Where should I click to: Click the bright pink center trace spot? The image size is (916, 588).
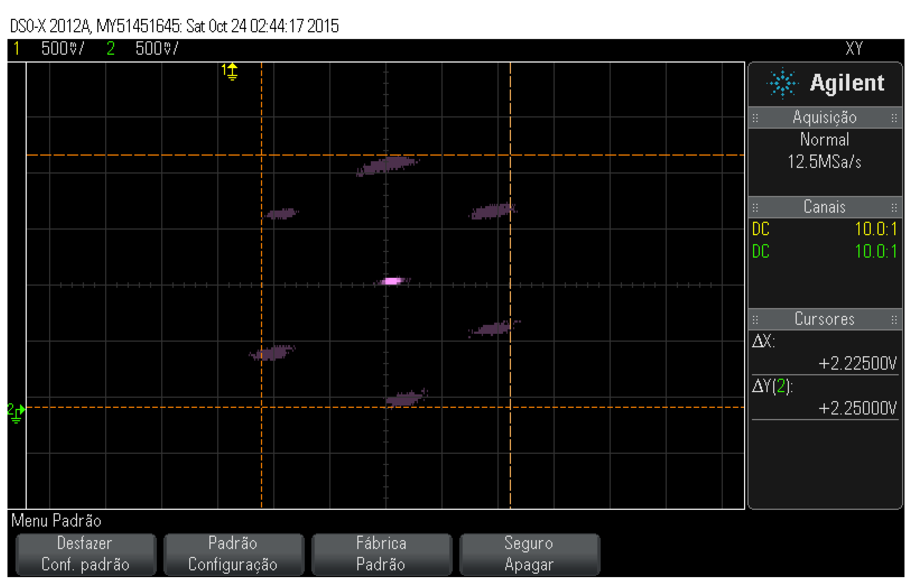pyautogui.click(x=391, y=281)
